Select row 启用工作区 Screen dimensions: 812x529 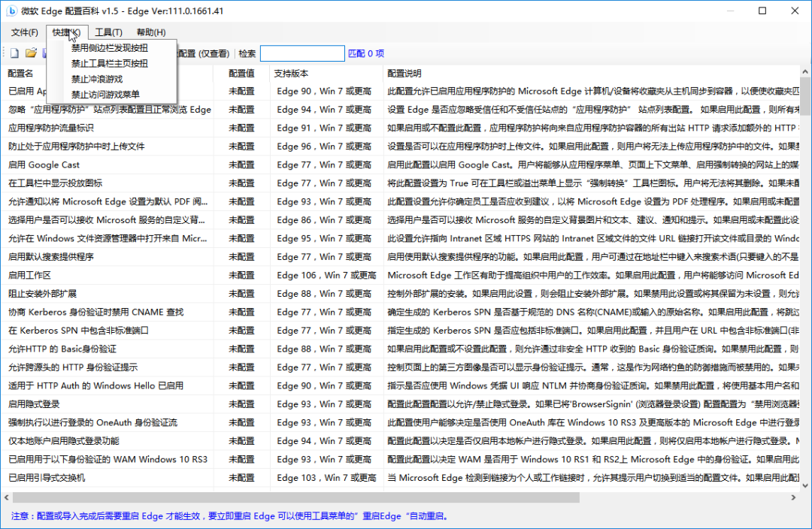point(400,275)
